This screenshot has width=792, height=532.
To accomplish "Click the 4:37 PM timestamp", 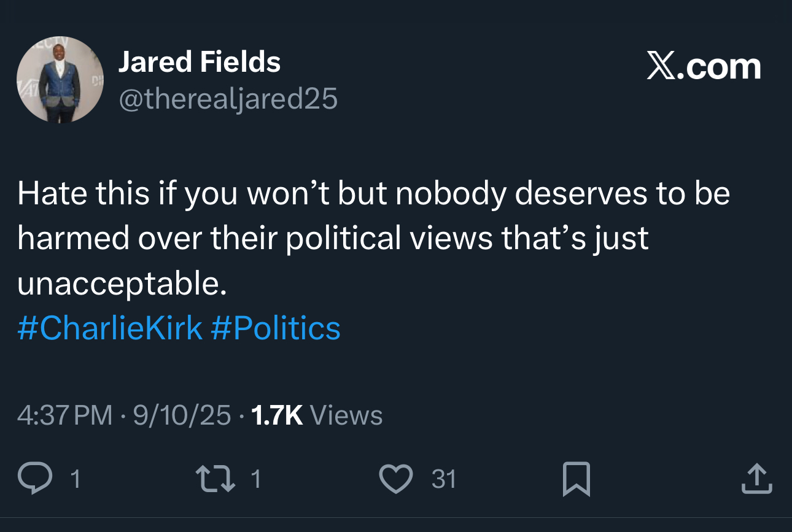I will pos(65,415).
